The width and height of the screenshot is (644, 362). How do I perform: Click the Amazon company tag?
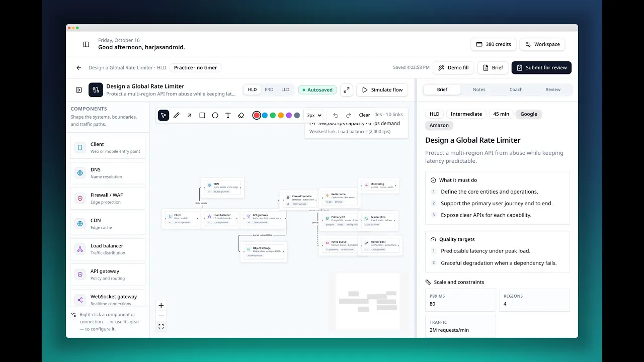pyautogui.click(x=439, y=126)
